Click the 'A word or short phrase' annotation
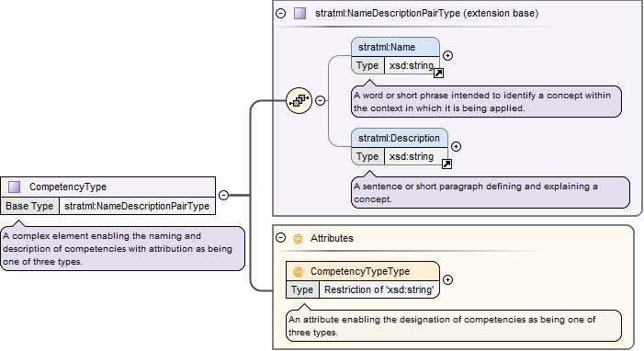Viewport: 644px width, 351px height. pyautogui.click(x=486, y=101)
